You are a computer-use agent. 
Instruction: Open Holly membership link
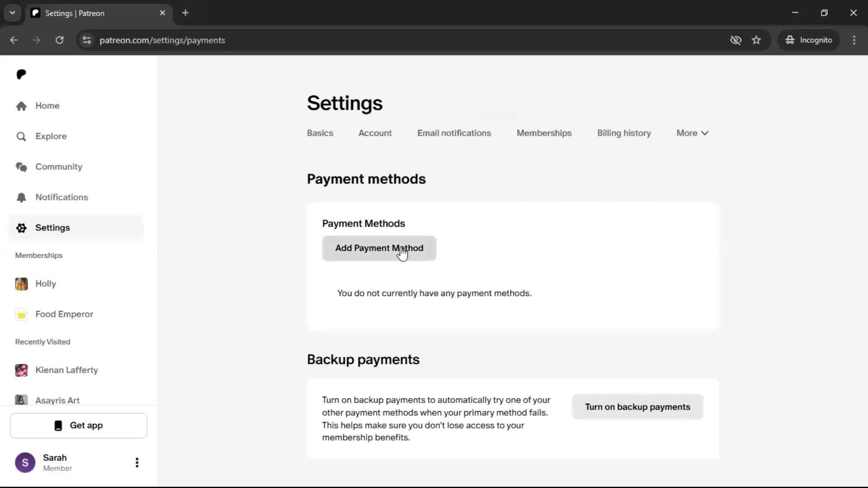click(x=76, y=284)
